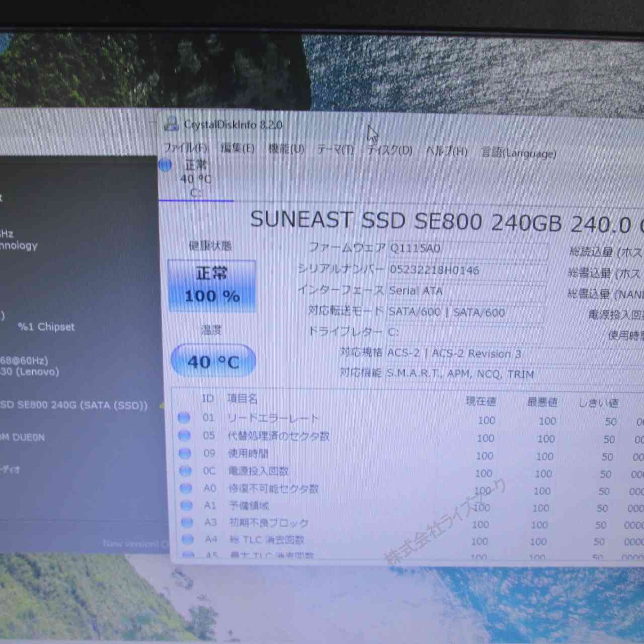The width and height of the screenshot is (644, 644).
Task: Click the status icon for 初期不良ブロック row
Action: pos(187,523)
